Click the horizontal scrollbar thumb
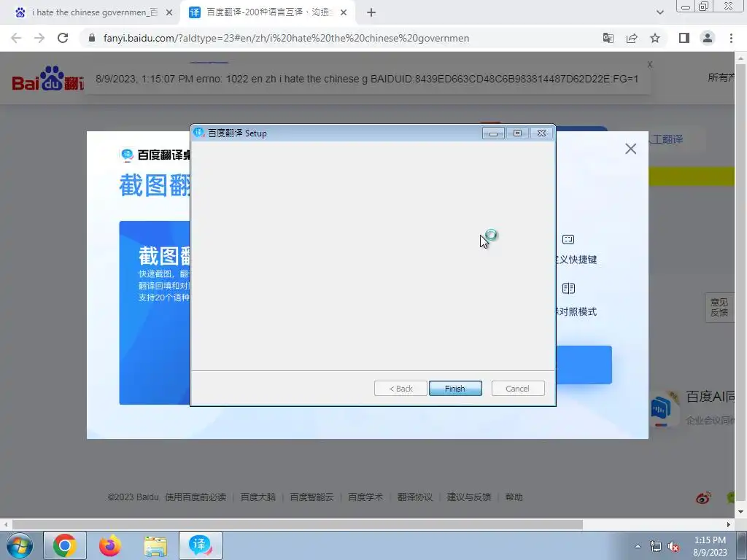The height and width of the screenshot is (560, 747). pyautogui.click(x=298, y=524)
